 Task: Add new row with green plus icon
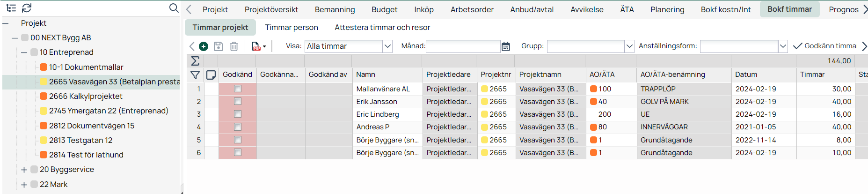pos(204,46)
